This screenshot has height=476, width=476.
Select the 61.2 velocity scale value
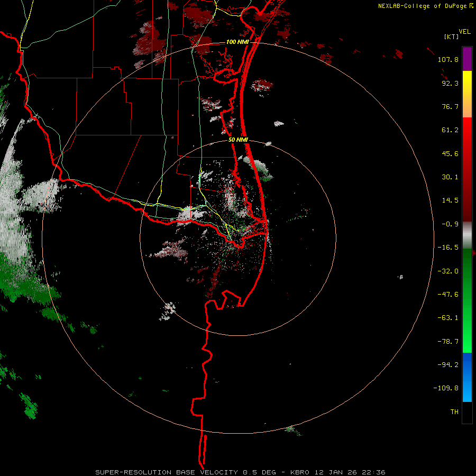tap(450, 130)
